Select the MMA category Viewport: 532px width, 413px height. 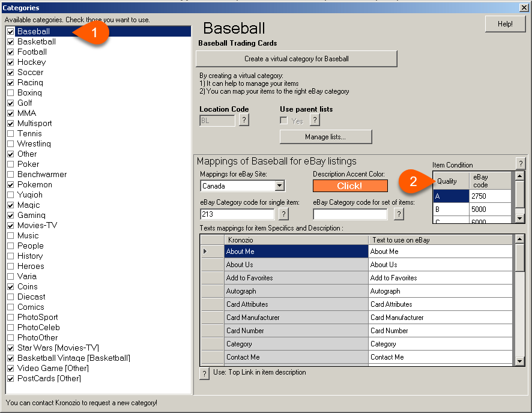coord(27,113)
